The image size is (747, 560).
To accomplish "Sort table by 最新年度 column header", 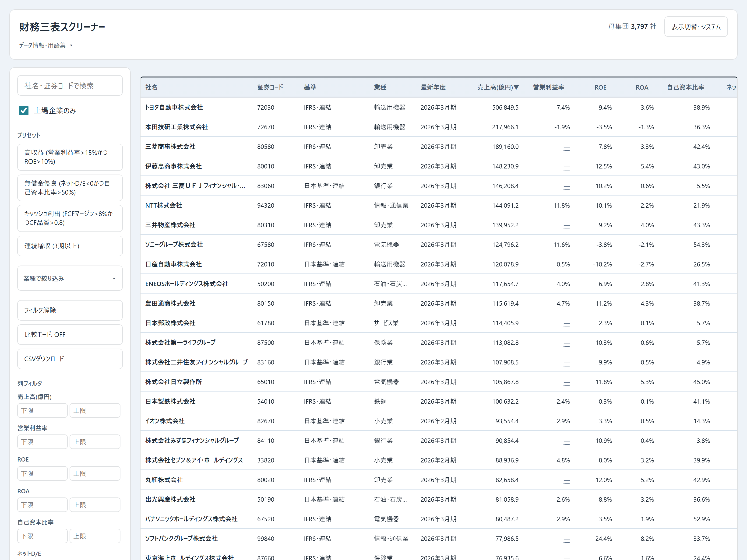I will 433,87.
